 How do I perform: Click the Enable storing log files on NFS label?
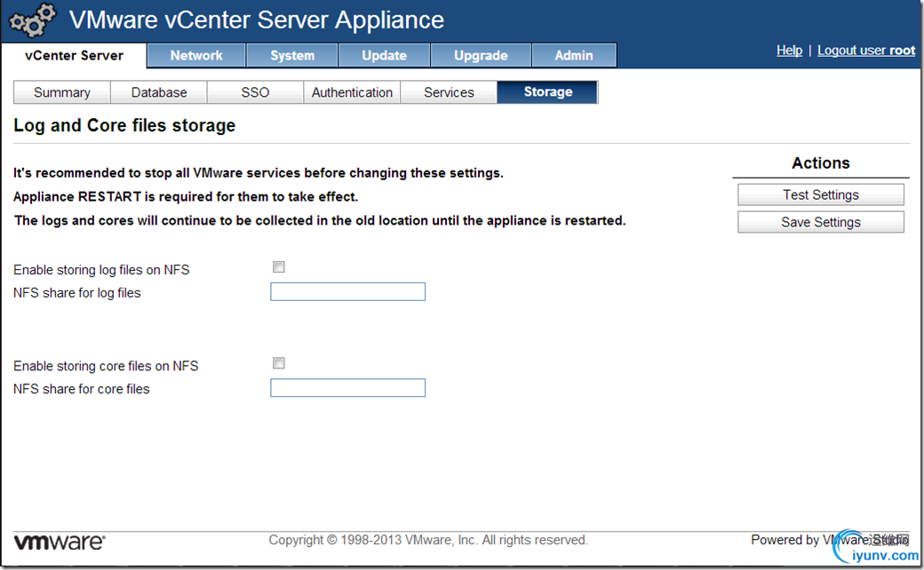click(x=101, y=270)
